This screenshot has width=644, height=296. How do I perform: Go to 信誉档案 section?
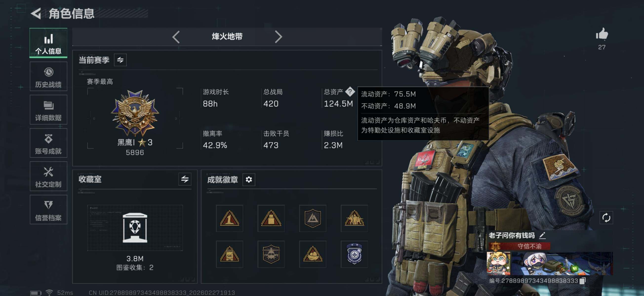48,210
